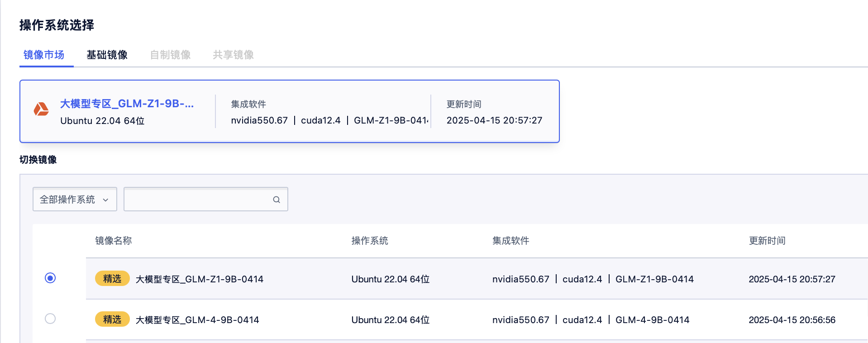
Task: Click the 精选 badge on GLM-Z1-9B row
Action: tap(112, 279)
